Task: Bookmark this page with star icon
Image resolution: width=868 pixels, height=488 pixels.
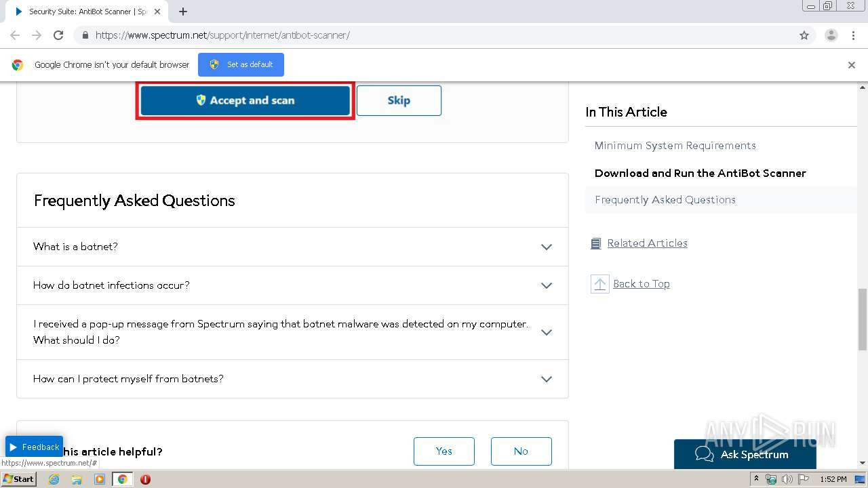Action: coord(804,35)
